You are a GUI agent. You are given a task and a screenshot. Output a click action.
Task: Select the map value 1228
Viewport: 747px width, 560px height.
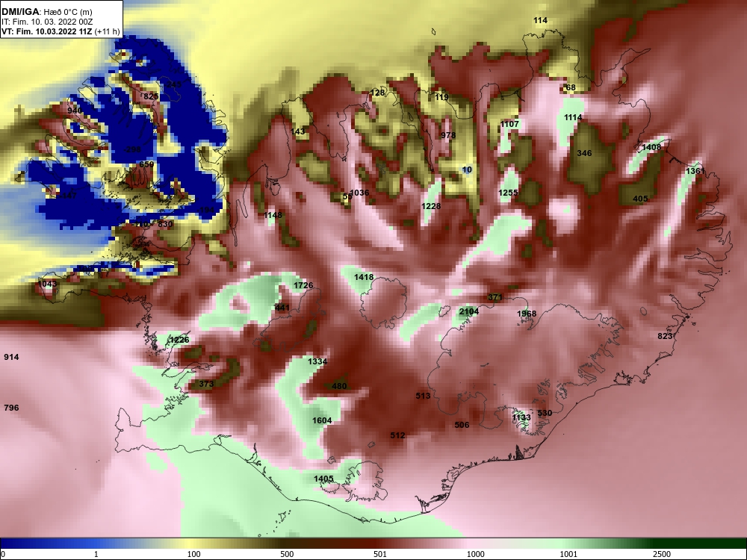[431, 206]
